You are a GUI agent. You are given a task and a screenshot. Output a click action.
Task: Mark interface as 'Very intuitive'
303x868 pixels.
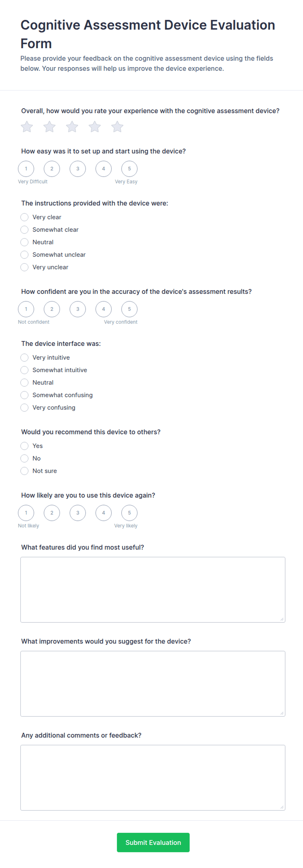(x=24, y=358)
